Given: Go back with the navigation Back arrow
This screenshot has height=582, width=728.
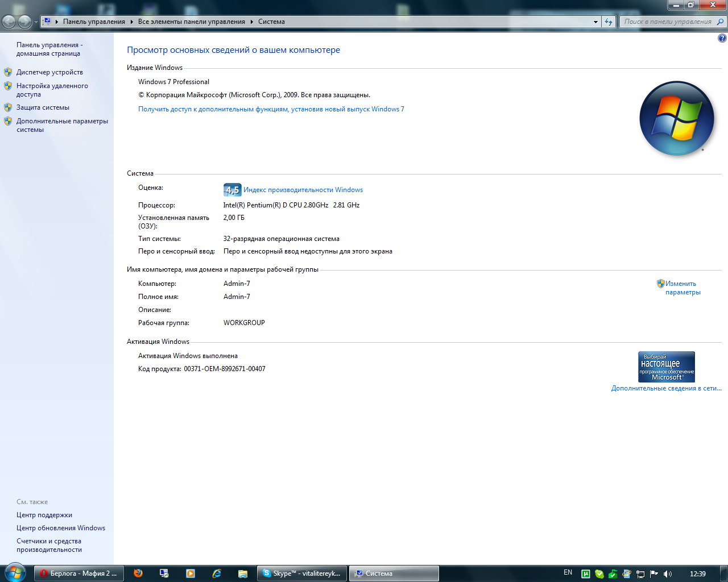Looking at the screenshot, I should click(9, 22).
